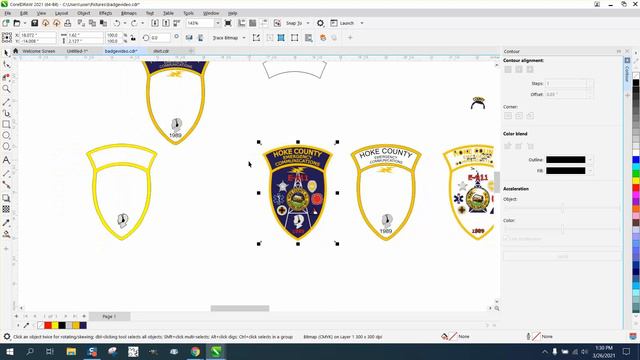This screenshot has width=640, height=360.
Task: Toggle show guidelines button
Action: [x=264, y=23]
